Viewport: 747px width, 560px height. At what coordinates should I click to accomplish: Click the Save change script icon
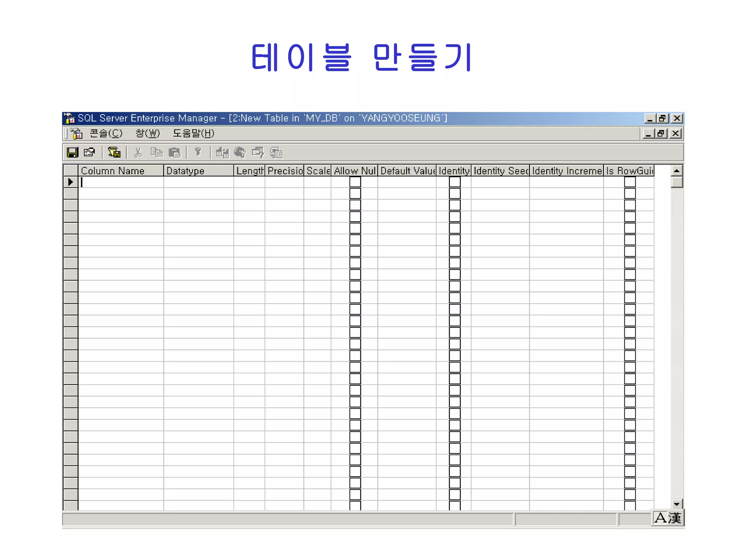[x=114, y=152]
